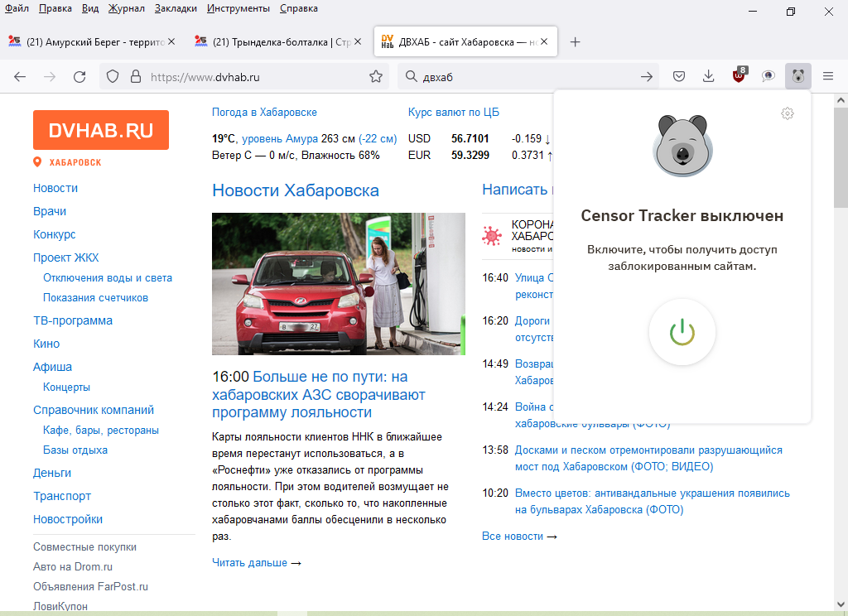Open the Справка menu

tap(298, 8)
